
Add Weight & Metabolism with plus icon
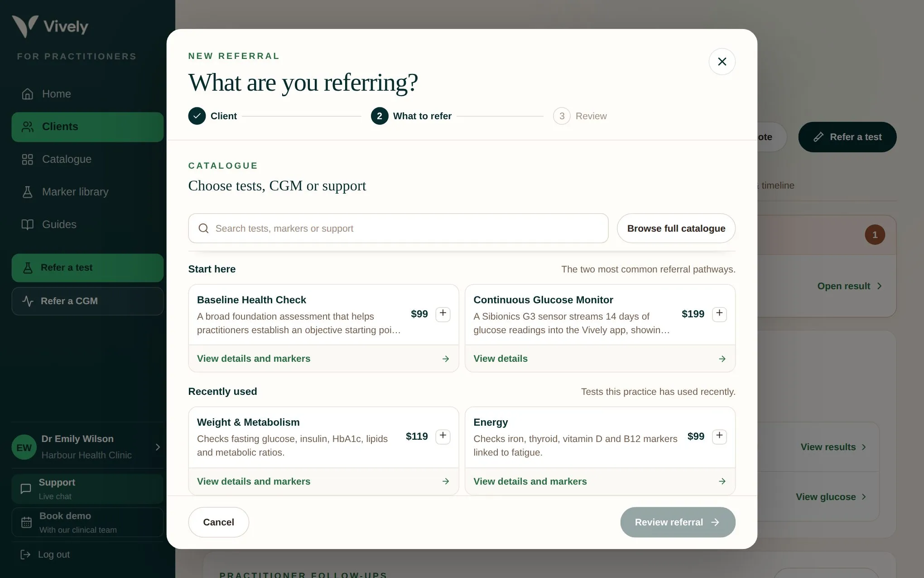pos(443,436)
